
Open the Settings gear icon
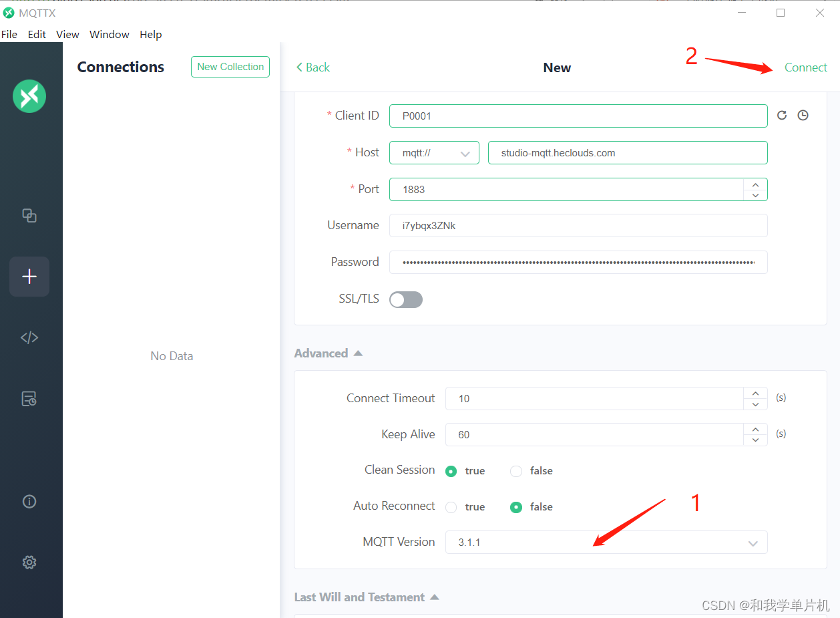[x=29, y=563]
